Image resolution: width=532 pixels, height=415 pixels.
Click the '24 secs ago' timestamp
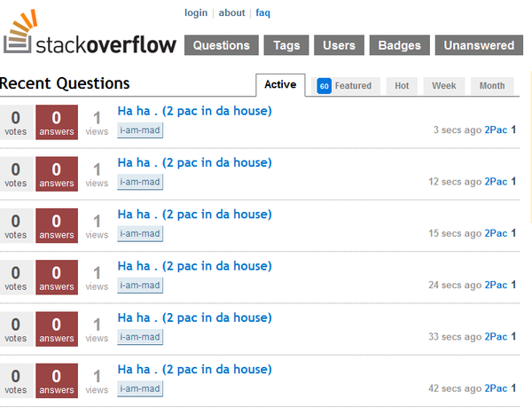tap(455, 285)
